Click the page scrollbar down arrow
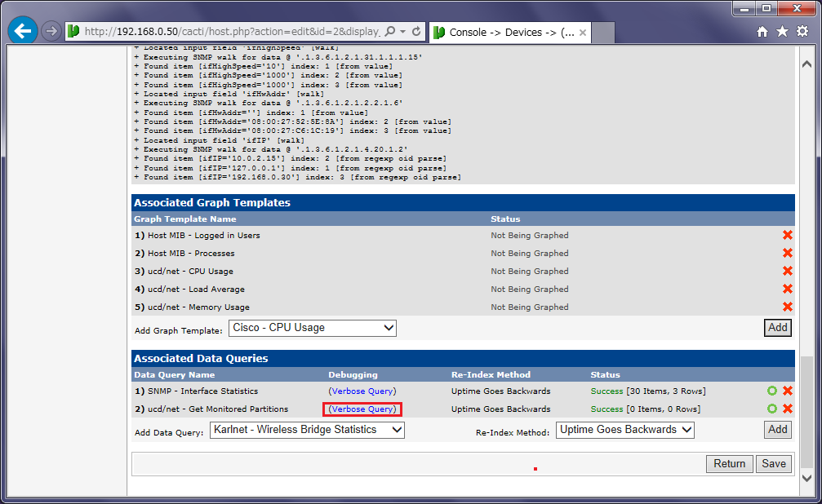The image size is (822, 504). tap(806, 478)
